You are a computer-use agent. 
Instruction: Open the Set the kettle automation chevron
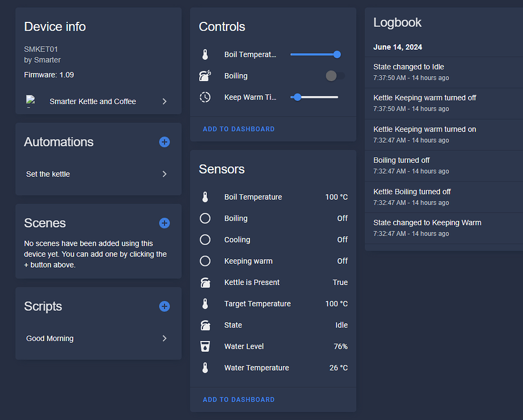[164, 174]
